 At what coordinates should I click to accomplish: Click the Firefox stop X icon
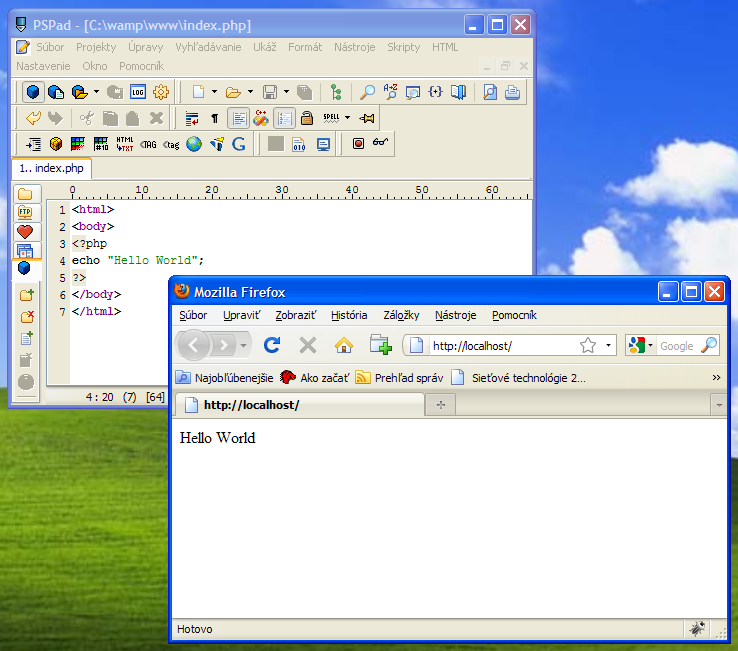pos(308,346)
